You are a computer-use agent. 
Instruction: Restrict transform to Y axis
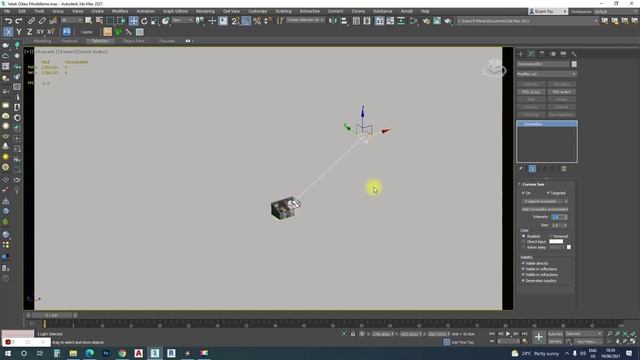click(x=19, y=32)
